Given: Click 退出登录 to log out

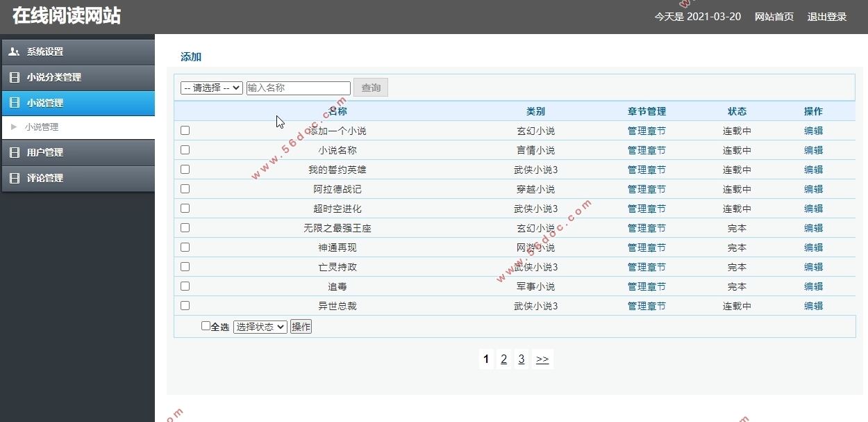Looking at the screenshot, I should (826, 17).
